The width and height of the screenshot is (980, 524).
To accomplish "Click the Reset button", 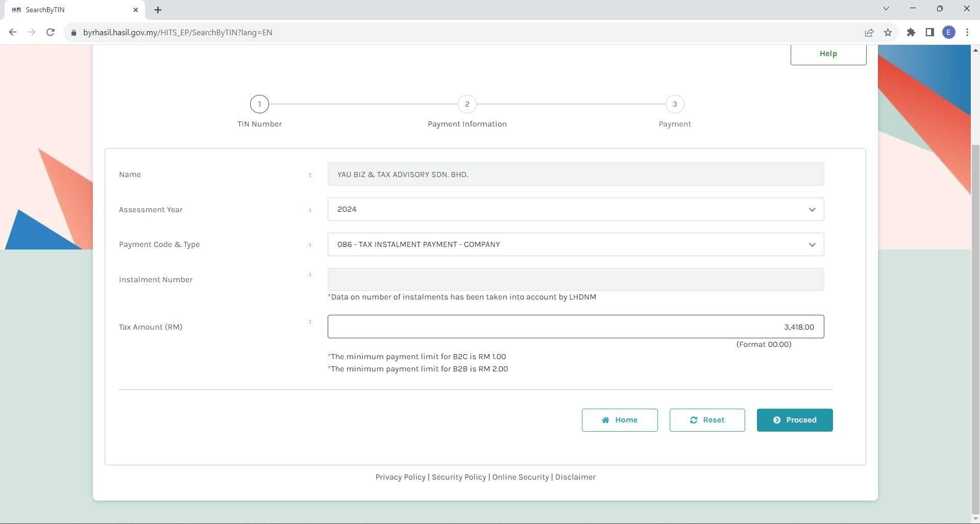I will [x=707, y=420].
